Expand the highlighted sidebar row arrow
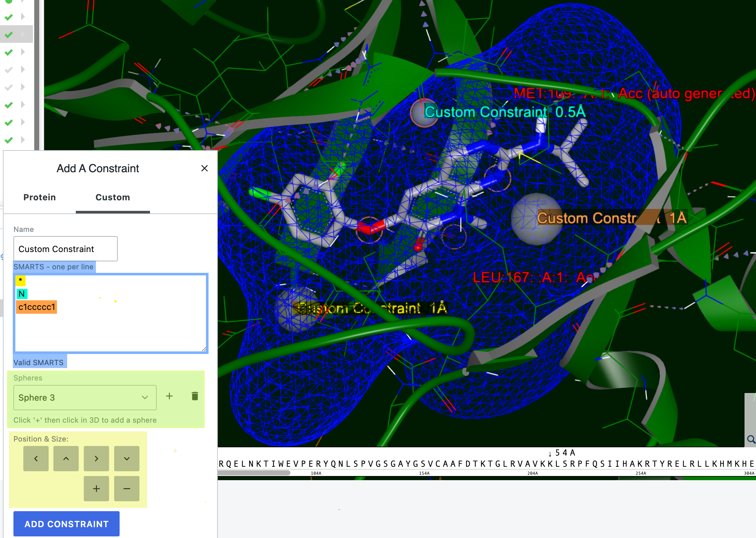 pyautogui.click(x=23, y=34)
